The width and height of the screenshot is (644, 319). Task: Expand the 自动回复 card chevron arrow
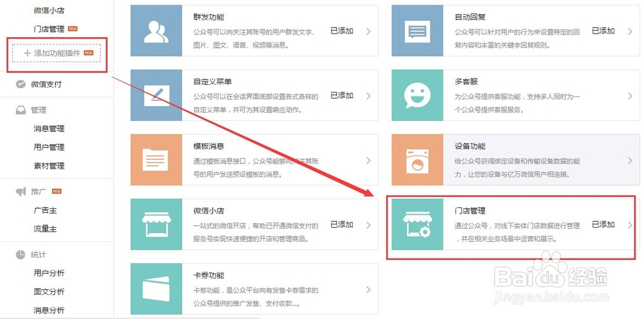(630, 31)
